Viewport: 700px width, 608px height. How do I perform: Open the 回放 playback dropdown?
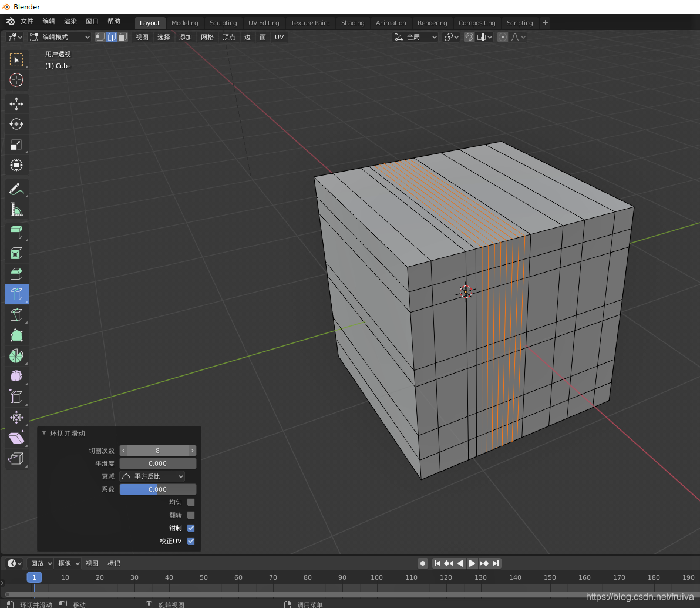click(41, 563)
